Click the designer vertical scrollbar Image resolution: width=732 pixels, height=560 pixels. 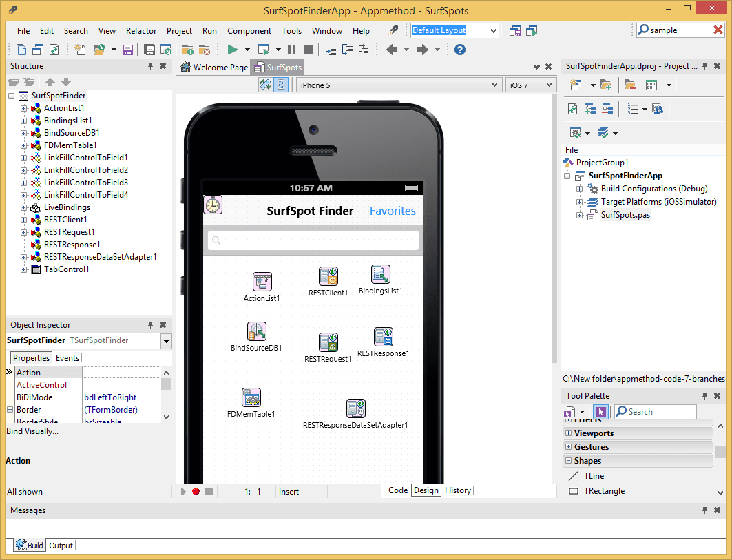tap(554, 229)
